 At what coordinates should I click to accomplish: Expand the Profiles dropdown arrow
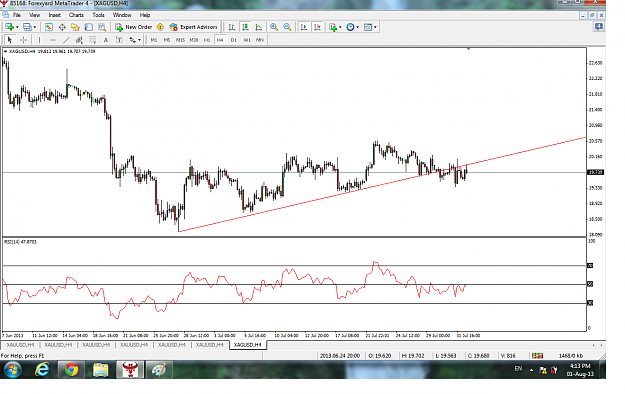35,27
